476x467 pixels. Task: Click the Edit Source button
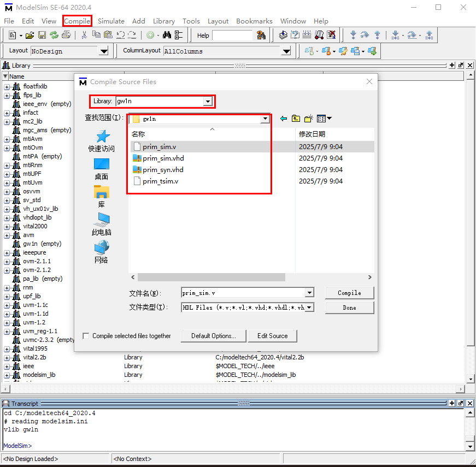273,336
